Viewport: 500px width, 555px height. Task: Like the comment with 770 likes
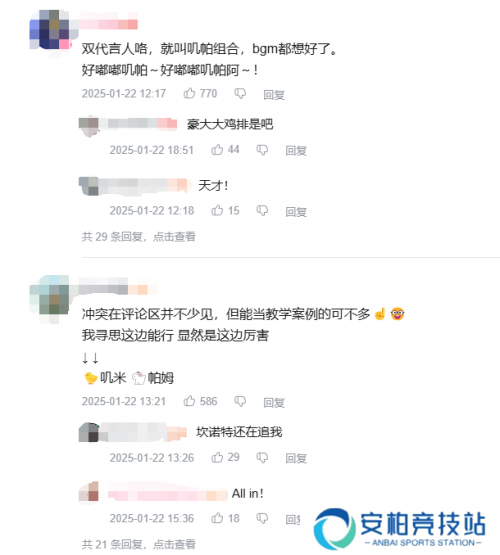click(189, 93)
